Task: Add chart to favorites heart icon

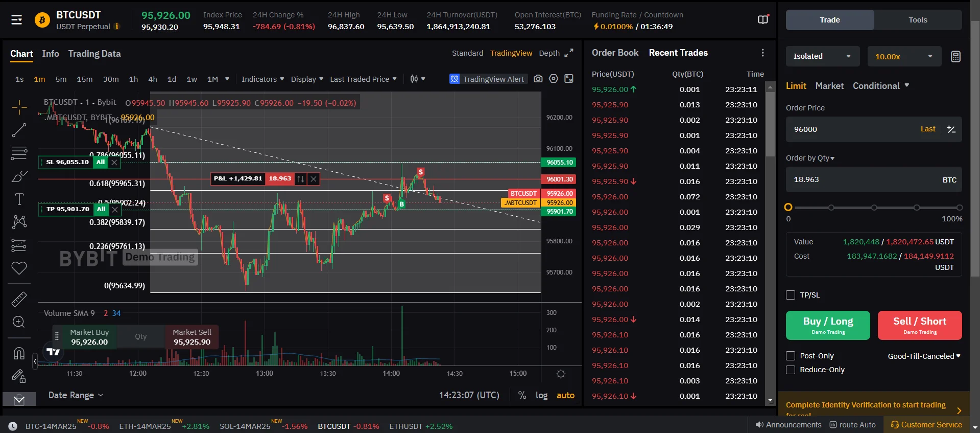Action: click(19, 268)
